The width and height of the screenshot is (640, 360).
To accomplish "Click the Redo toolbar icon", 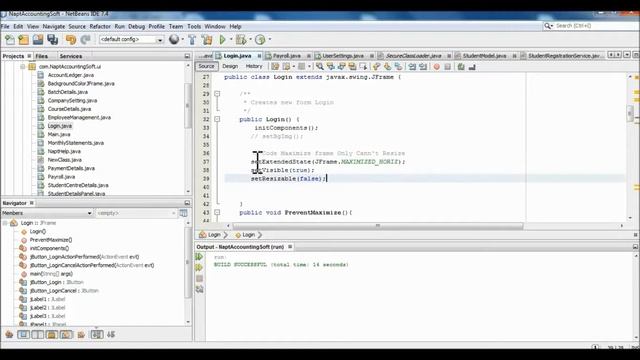I will [85, 40].
